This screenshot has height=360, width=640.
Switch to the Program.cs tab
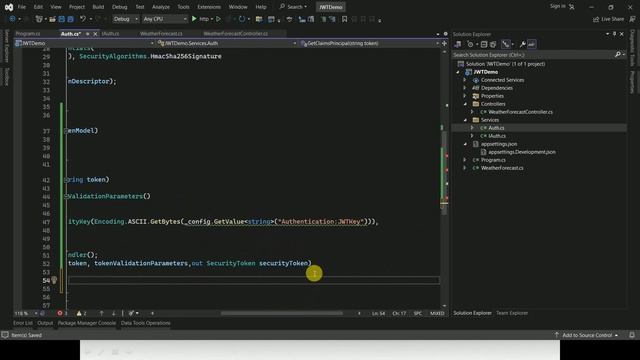pos(28,34)
